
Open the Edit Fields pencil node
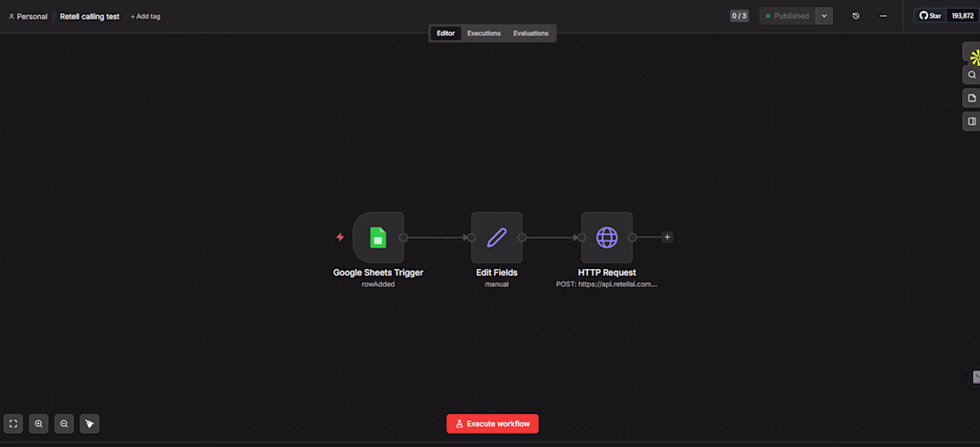click(x=497, y=237)
